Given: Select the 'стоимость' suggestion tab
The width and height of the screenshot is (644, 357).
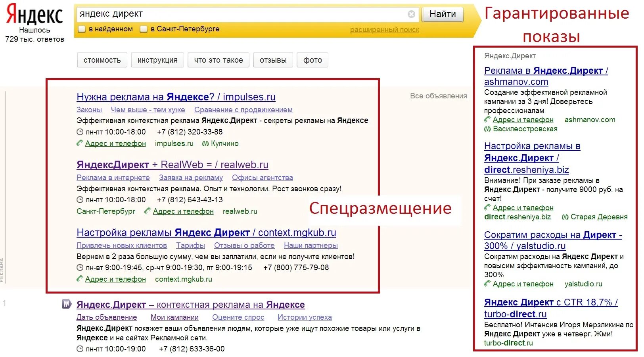Looking at the screenshot, I should tap(102, 60).
